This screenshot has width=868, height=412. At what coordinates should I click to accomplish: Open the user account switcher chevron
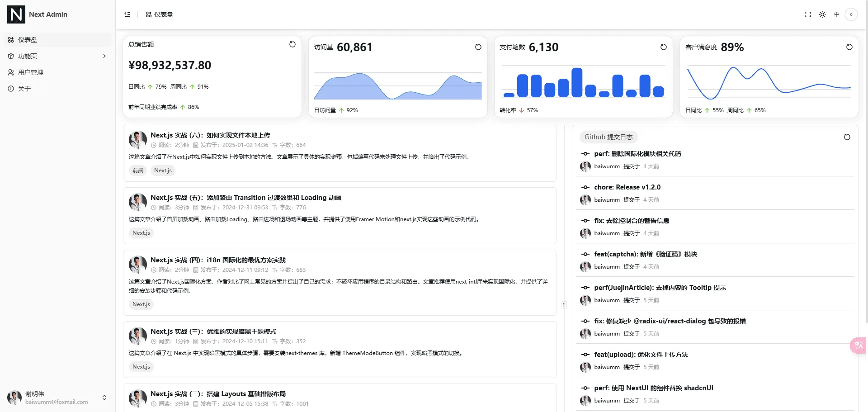104,398
